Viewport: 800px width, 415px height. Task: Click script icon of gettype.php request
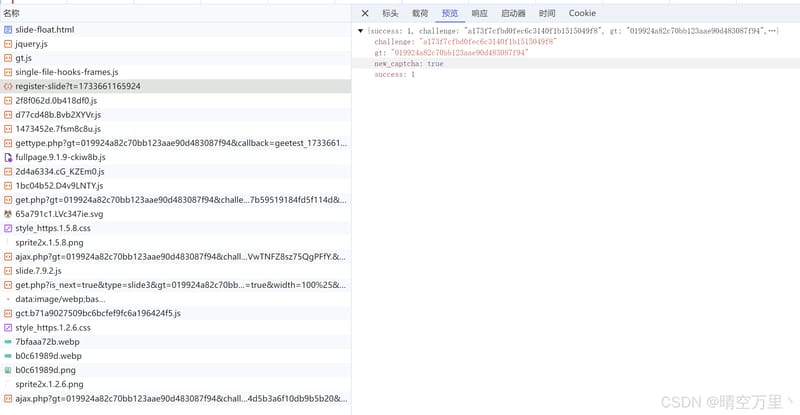click(x=8, y=143)
